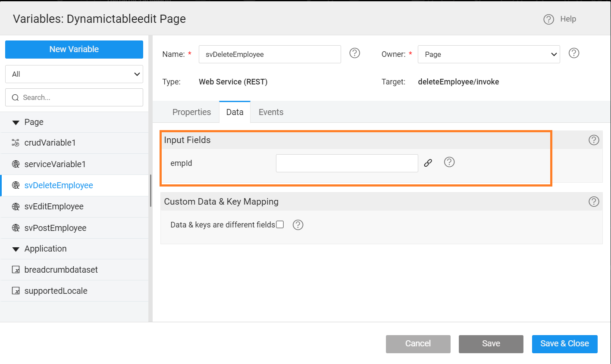Viewport: 611px width, 364px height.
Task: Open the All variable filter dropdown
Action: point(74,74)
